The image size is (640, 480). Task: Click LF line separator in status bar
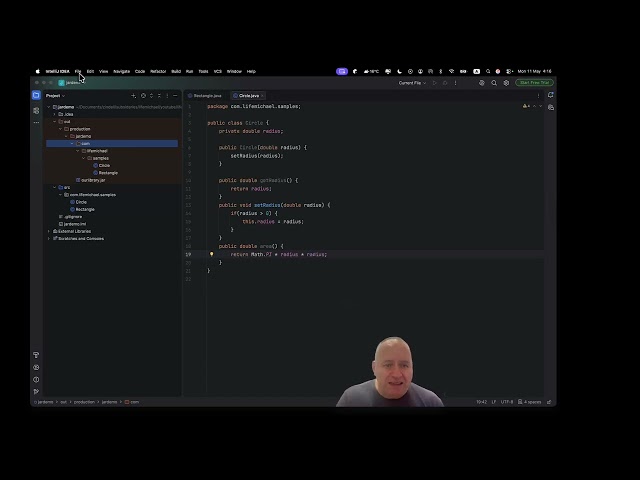[x=493, y=402]
